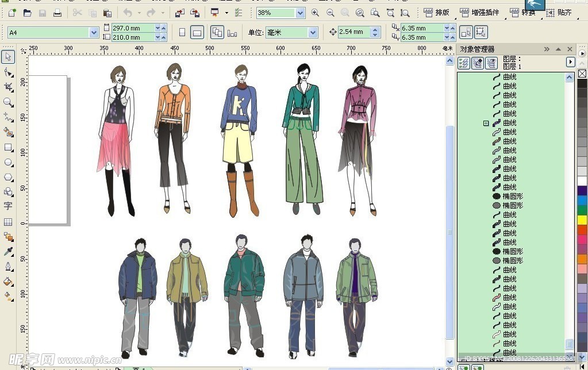The image size is (588, 370).
Task: Expand the curve group with plus sign
Action: 486,123
